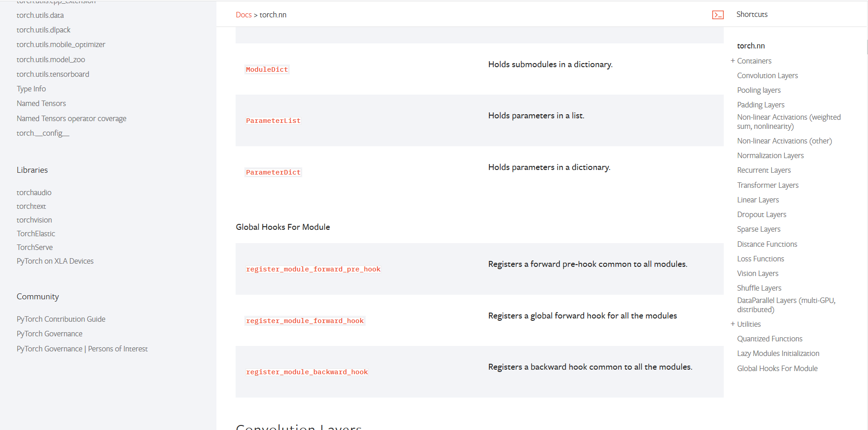The height and width of the screenshot is (430, 868).
Task: Open torch.utils.mobile_optimizer sidebar entry
Action: [x=61, y=44]
